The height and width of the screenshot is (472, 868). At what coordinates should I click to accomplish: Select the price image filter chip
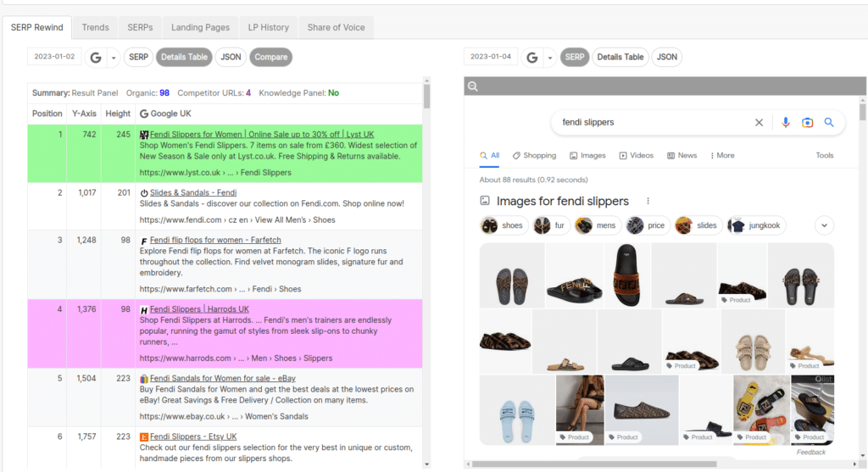click(x=647, y=225)
